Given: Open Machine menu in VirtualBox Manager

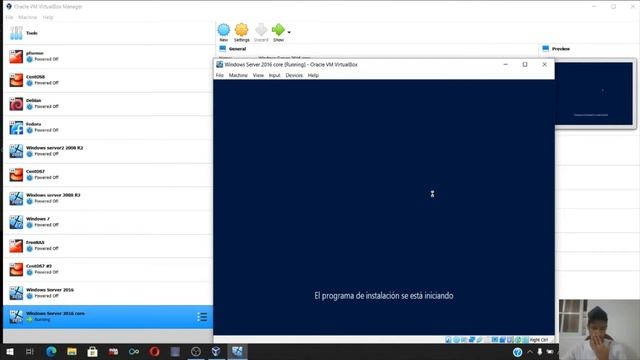Looking at the screenshot, I should pos(28,18).
